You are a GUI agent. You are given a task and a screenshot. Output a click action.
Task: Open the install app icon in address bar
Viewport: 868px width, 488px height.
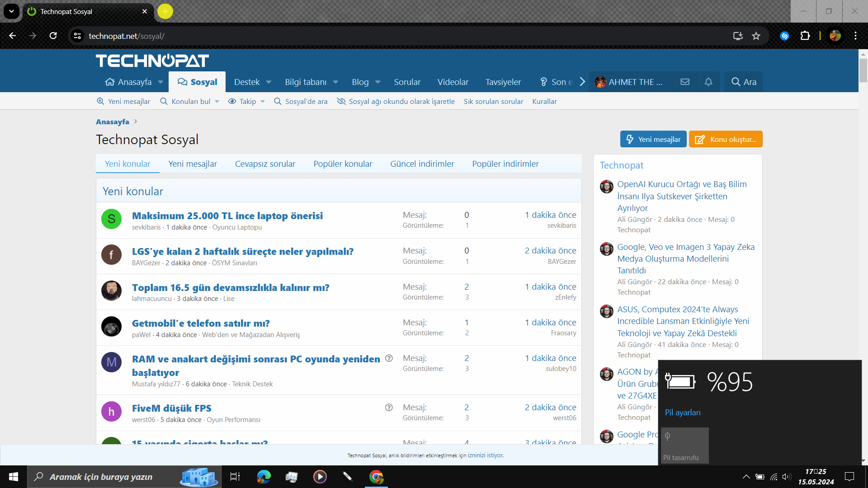[x=738, y=36]
